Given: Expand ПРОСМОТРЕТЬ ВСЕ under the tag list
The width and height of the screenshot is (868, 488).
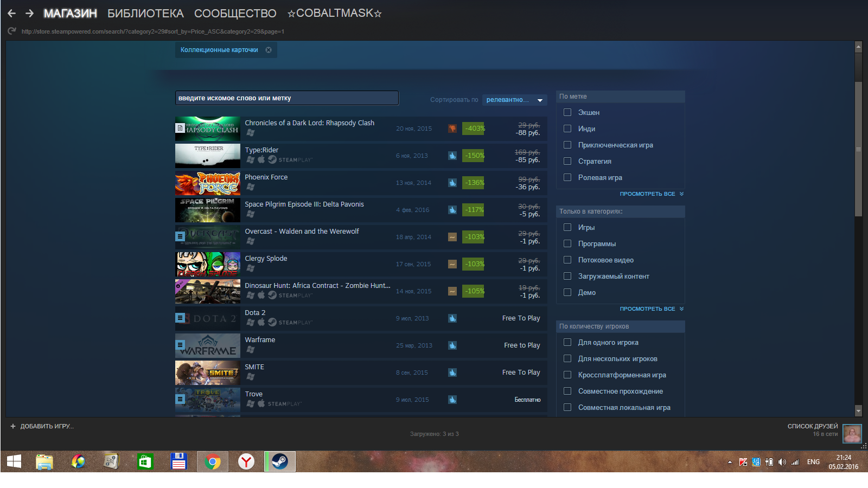Looking at the screenshot, I should (652, 194).
